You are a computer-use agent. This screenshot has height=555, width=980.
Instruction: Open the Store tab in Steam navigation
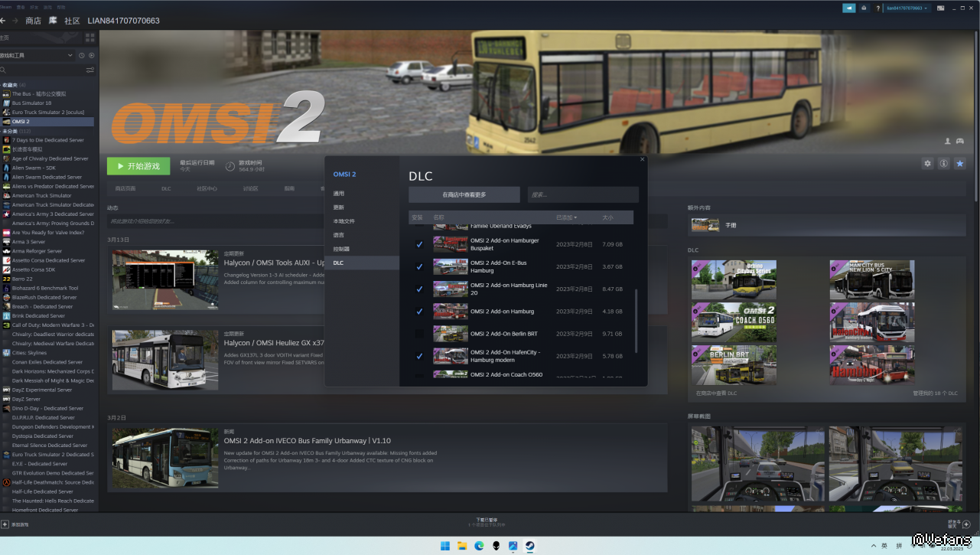pyautogui.click(x=33, y=21)
